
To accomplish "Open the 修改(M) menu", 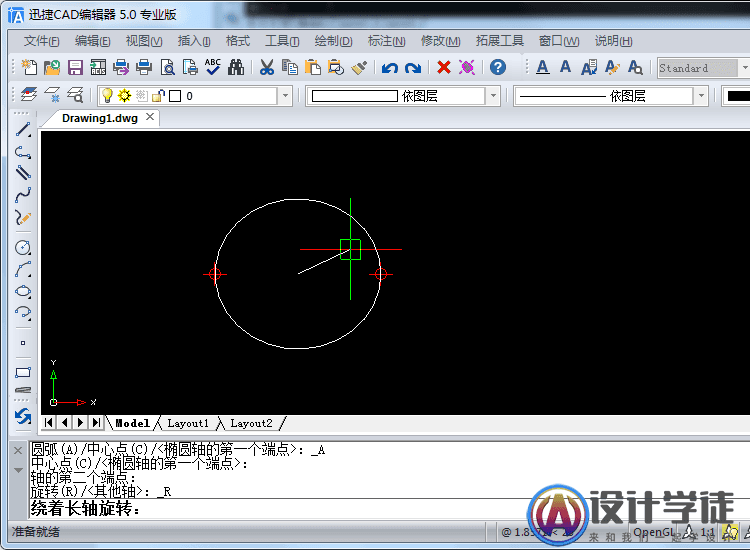I will click(441, 41).
